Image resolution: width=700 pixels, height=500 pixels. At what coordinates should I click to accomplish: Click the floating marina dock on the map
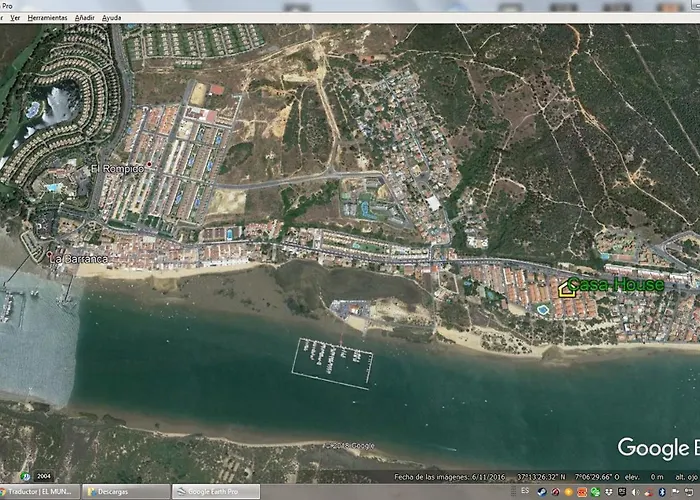(332, 363)
